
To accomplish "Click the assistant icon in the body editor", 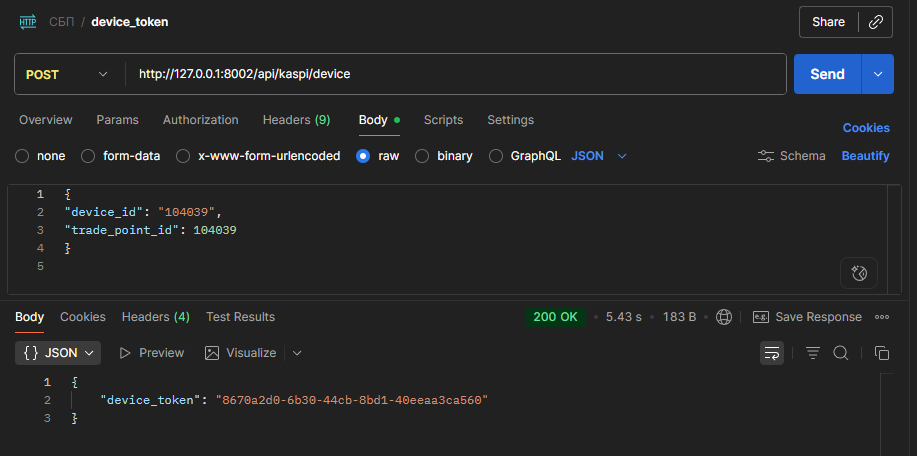I will tap(858, 273).
